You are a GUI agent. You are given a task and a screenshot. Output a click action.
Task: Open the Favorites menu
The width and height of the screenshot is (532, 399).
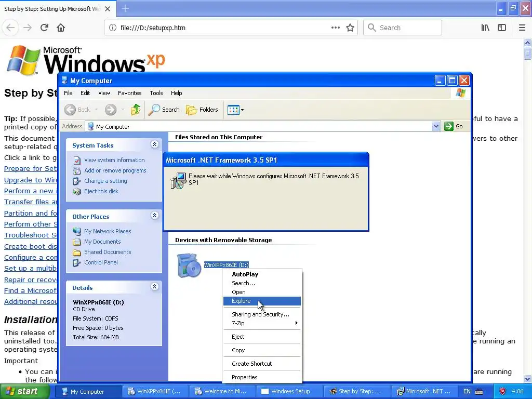[129, 93]
